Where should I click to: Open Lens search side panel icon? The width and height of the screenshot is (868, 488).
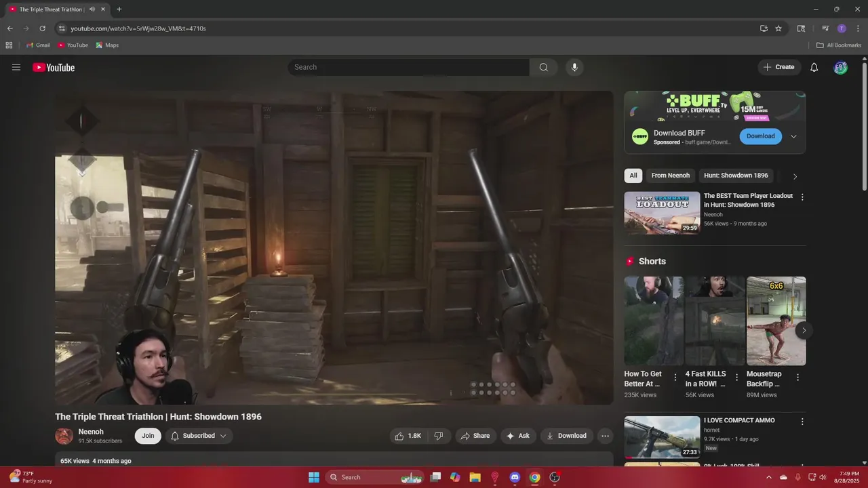coord(801,28)
